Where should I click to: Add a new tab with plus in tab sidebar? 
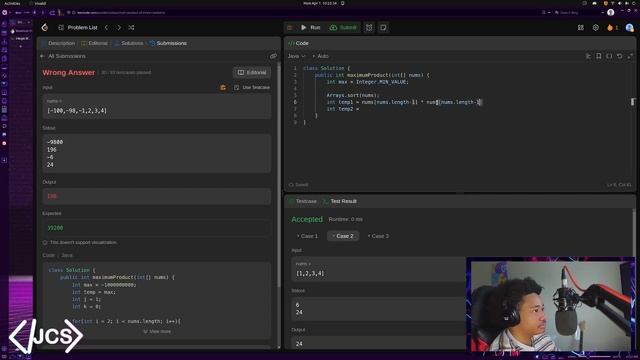[20, 47]
